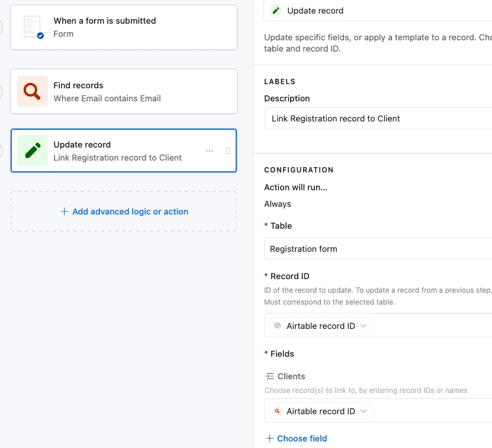This screenshot has width=492, height=448.
Task: Open the Update record action type selector
Action: point(379,11)
